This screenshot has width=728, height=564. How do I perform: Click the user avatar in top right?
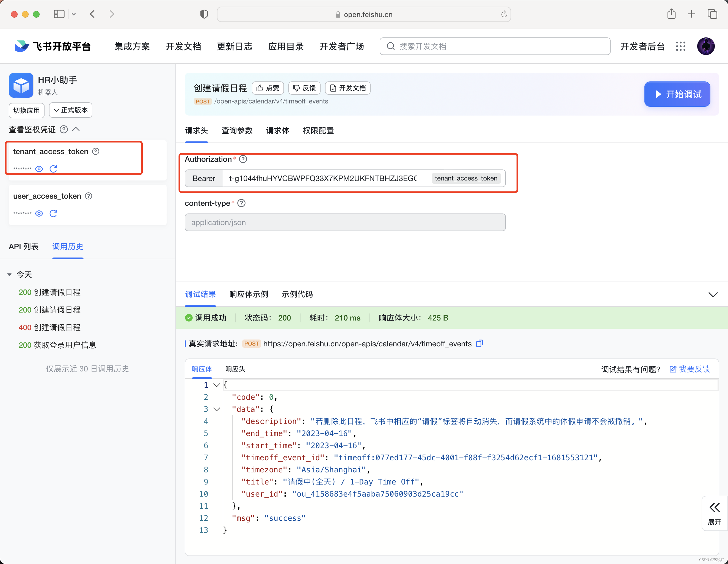click(706, 46)
